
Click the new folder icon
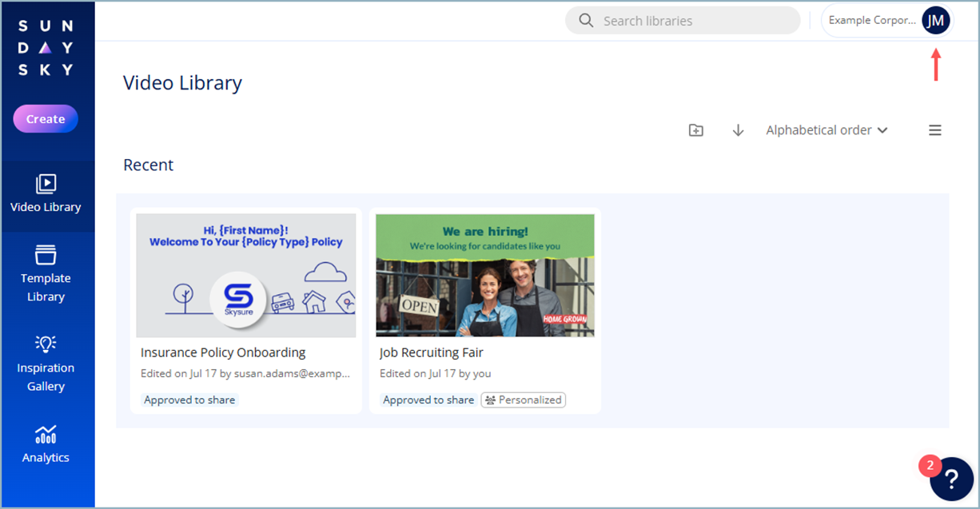[696, 130]
